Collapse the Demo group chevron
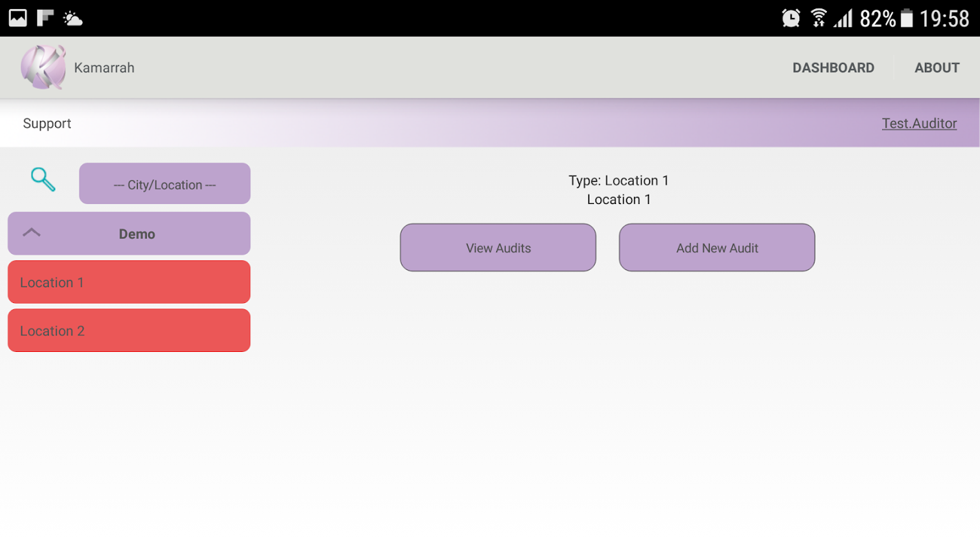 [x=32, y=233]
